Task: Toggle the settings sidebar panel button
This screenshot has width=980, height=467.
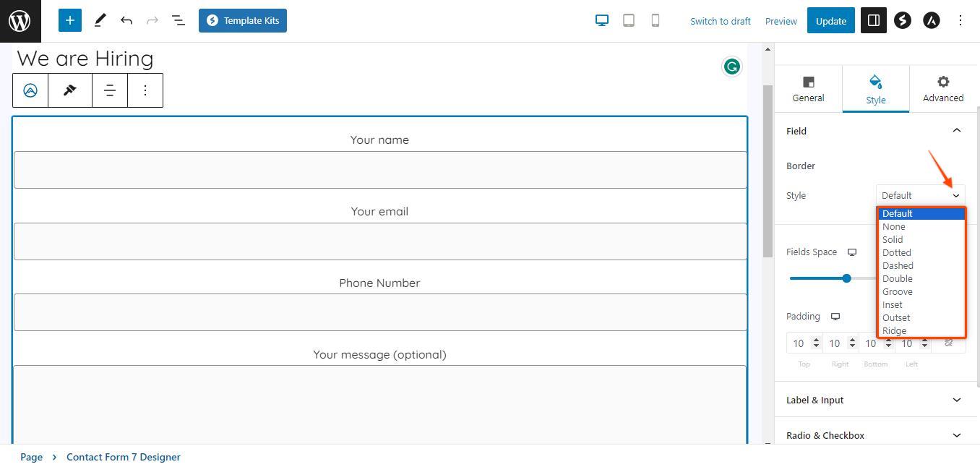Action: pyautogui.click(x=873, y=21)
